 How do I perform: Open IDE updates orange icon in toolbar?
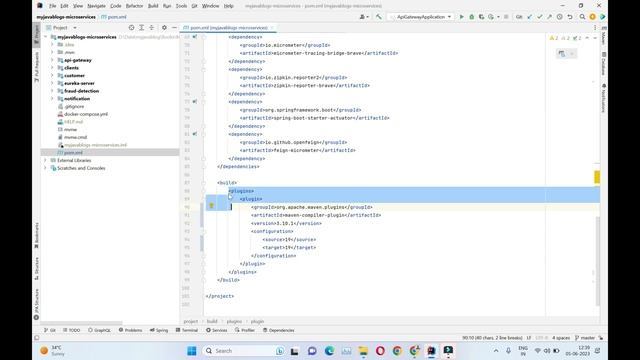pyautogui.click(x=593, y=17)
